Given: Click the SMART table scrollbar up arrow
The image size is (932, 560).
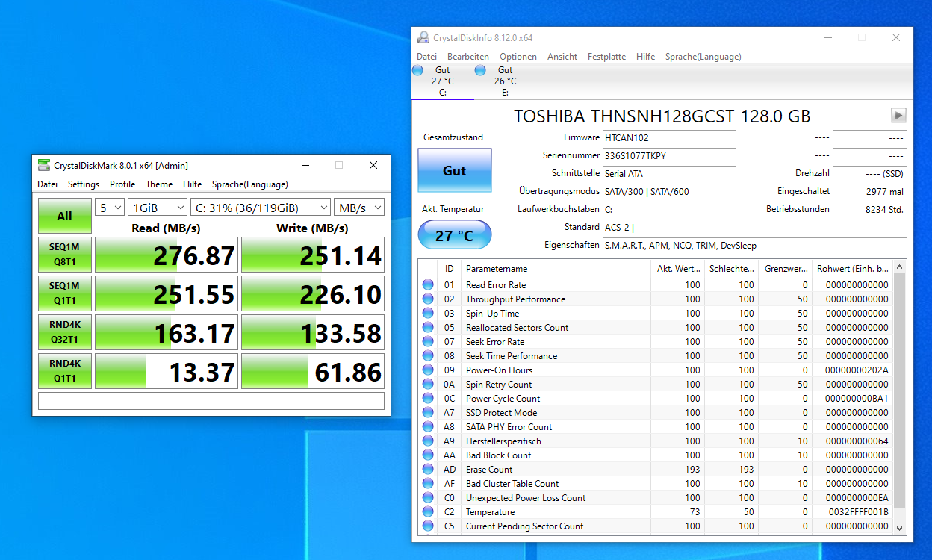Looking at the screenshot, I should tap(900, 267).
